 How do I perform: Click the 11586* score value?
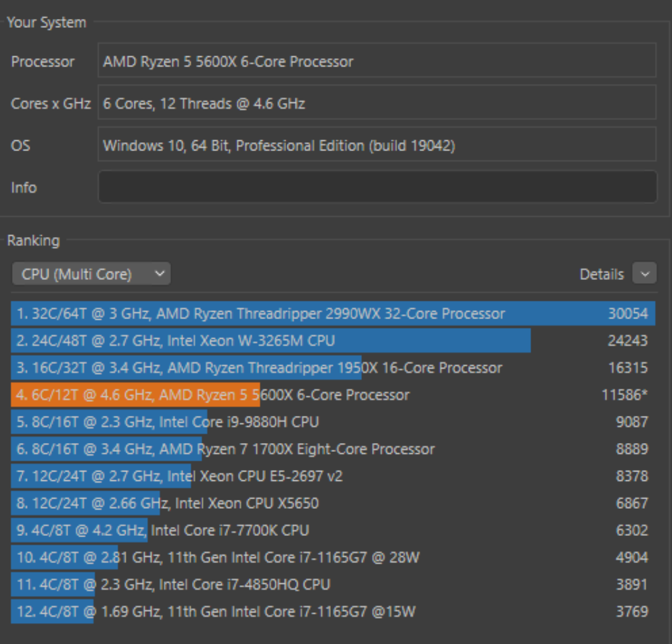click(625, 394)
